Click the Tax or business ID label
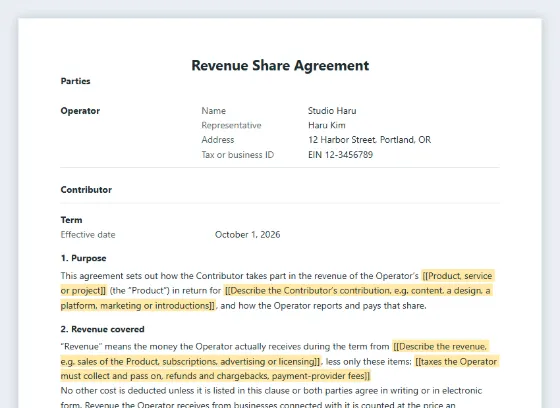Screen dimensions: 560x408 click(x=238, y=155)
